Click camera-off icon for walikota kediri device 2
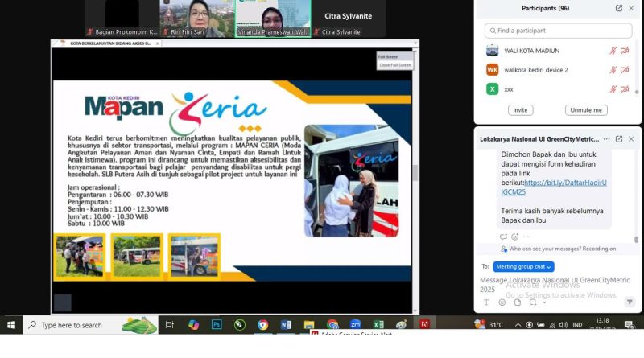This screenshot has height=358, width=644. pos(625,70)
